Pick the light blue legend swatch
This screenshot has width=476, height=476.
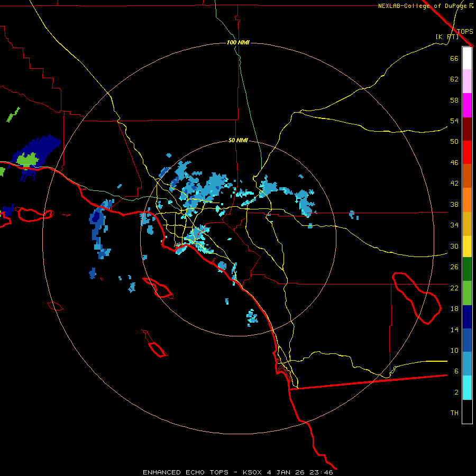pos(467,364)
